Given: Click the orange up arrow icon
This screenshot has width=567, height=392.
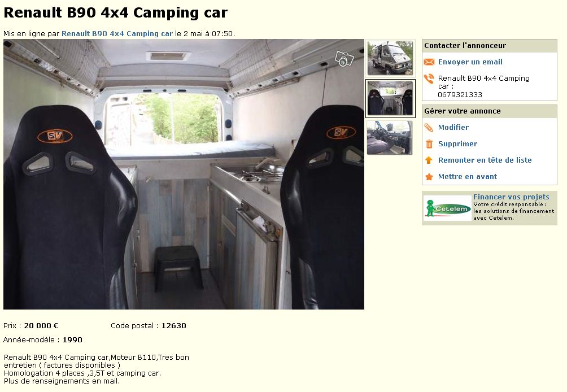Looking at the screenshot, I should click(429, 160).
